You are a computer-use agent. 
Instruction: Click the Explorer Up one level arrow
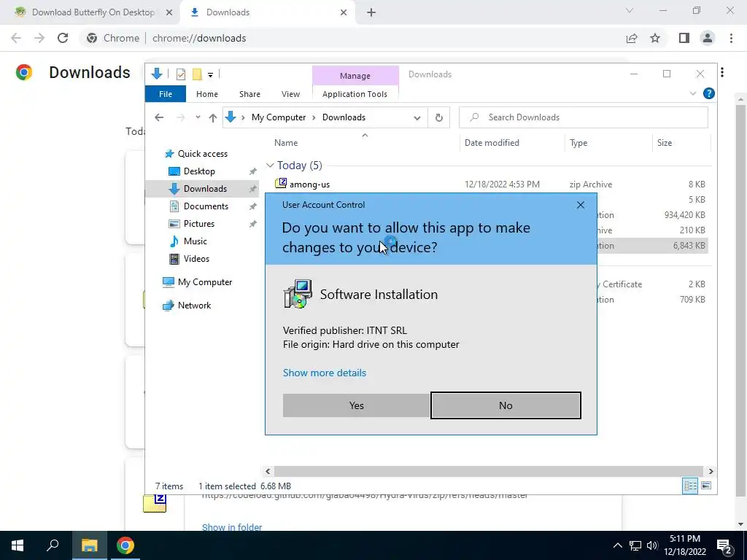(x=212, y=117)
